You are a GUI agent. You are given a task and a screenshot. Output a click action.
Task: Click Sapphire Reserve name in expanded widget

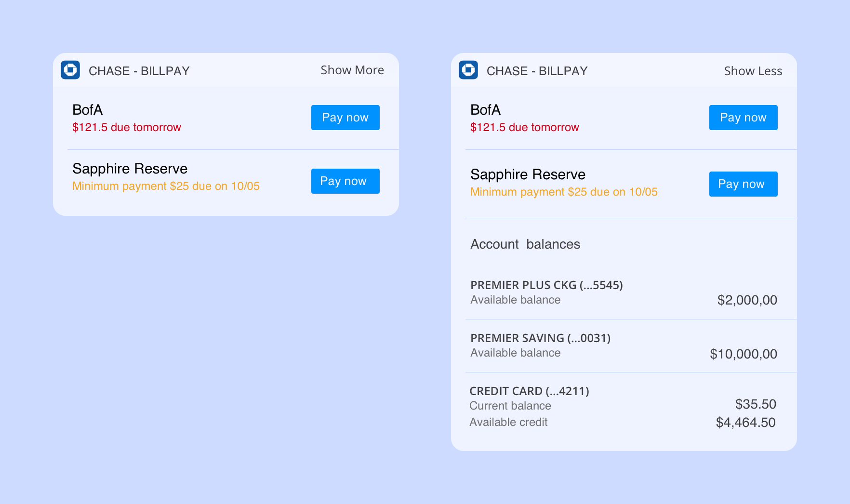point(528,174)
